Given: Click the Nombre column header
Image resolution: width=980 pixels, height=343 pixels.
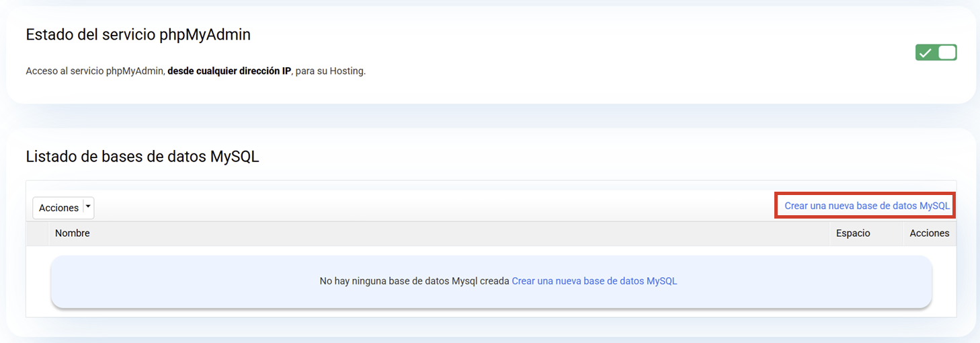Looking at the screenshot, I should [73, 233].
